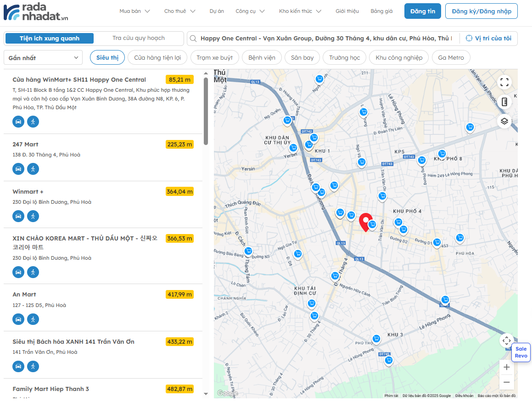Click walking directions icon for An Mart
The width and height of the screenshot is (532, 402).
pos(33,319)
